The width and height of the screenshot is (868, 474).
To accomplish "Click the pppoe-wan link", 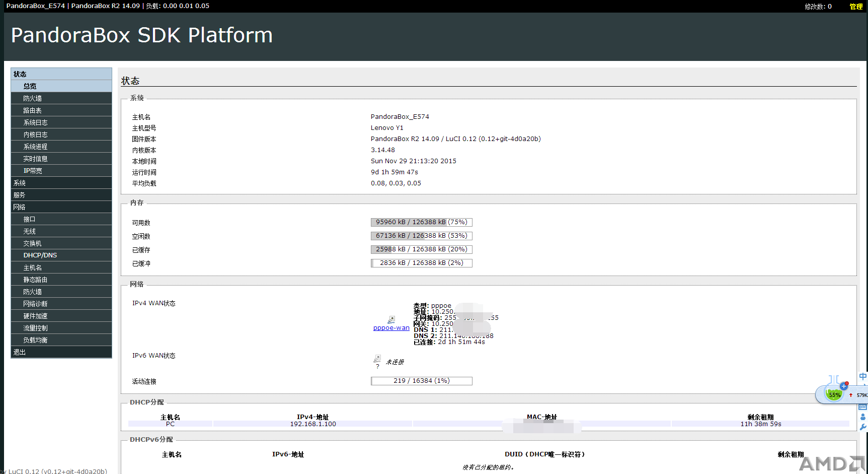I will [x=391, y=328].
